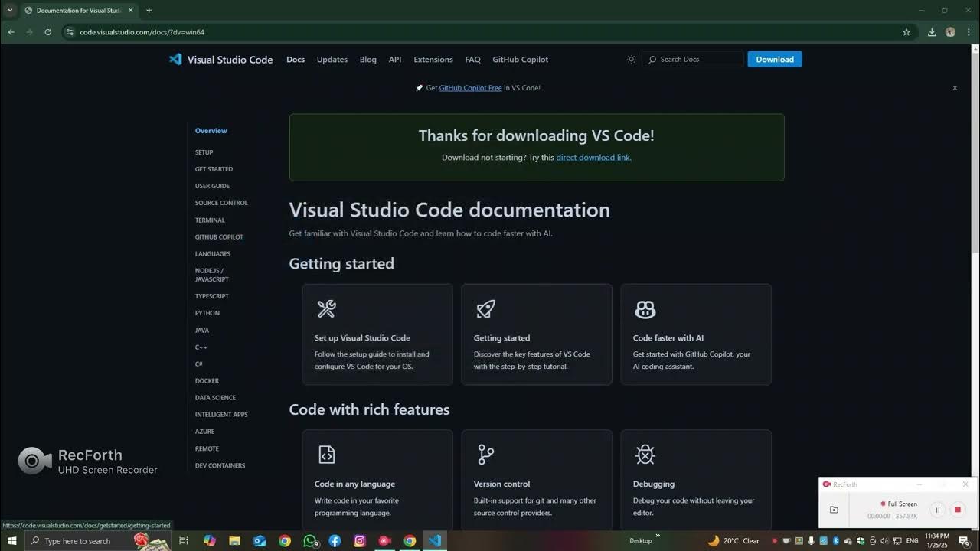Expand the TERMINAL sidebar section
Viewport: 980px width, 551px height.
210,220
